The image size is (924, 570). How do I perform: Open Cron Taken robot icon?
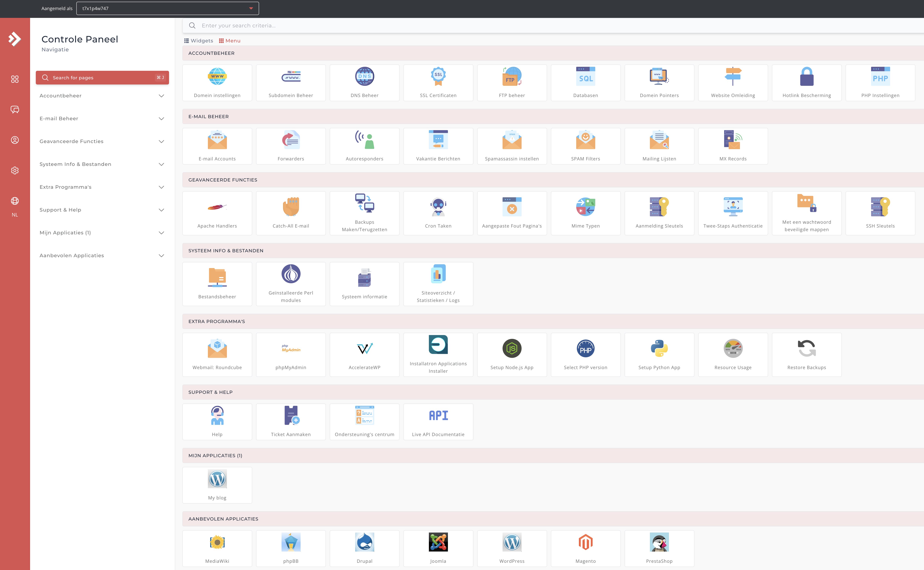click(438, 207)
